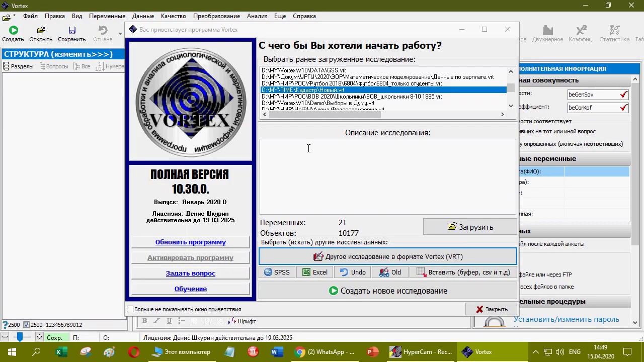Click the italic formatting icon
Screen dimensions: 644x362
pos(156,321)
